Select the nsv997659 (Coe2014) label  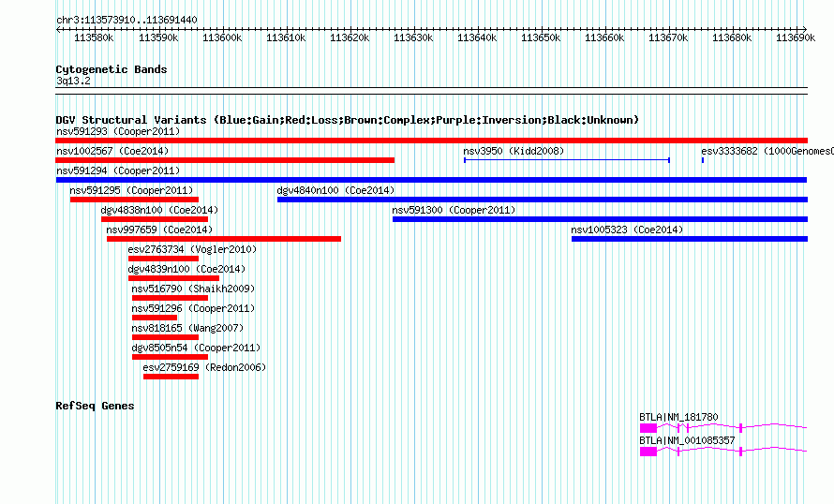[159, 230]
